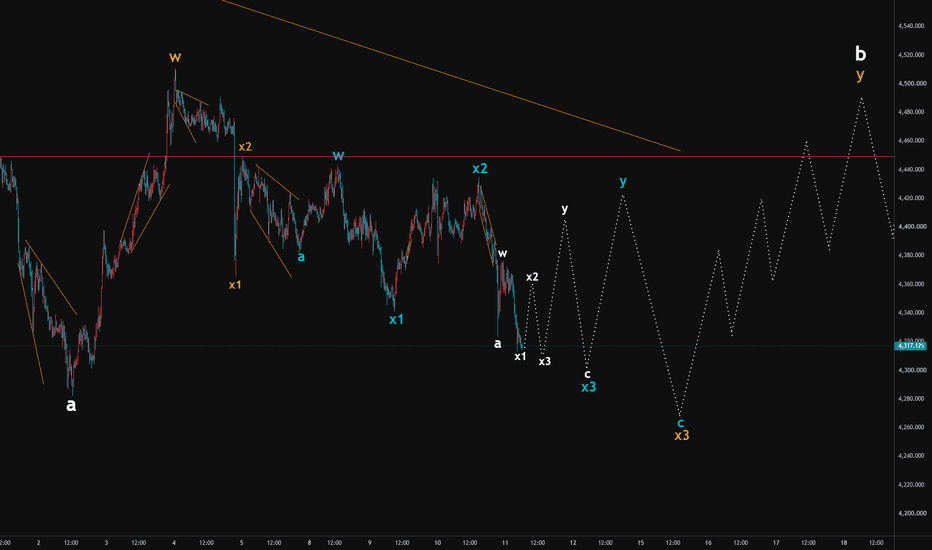Select the long descending orange trendline

451,76
